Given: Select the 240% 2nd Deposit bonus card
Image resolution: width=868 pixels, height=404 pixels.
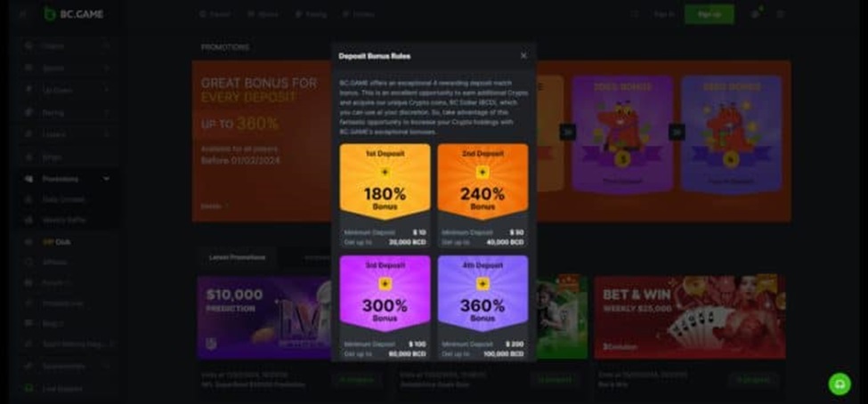Looking at the screenshot, I should [x=483, y=182].
